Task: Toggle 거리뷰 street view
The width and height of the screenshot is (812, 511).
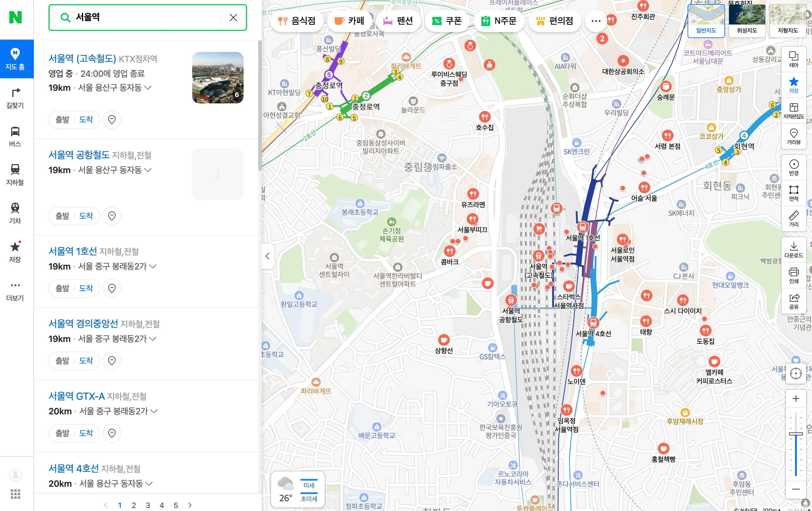Action: 794,136
